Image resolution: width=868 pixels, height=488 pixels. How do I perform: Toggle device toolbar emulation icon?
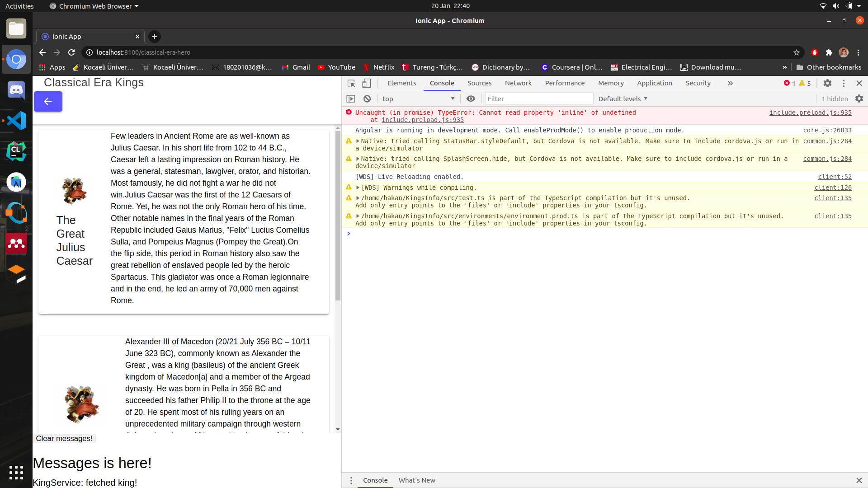tap(367, 83)
